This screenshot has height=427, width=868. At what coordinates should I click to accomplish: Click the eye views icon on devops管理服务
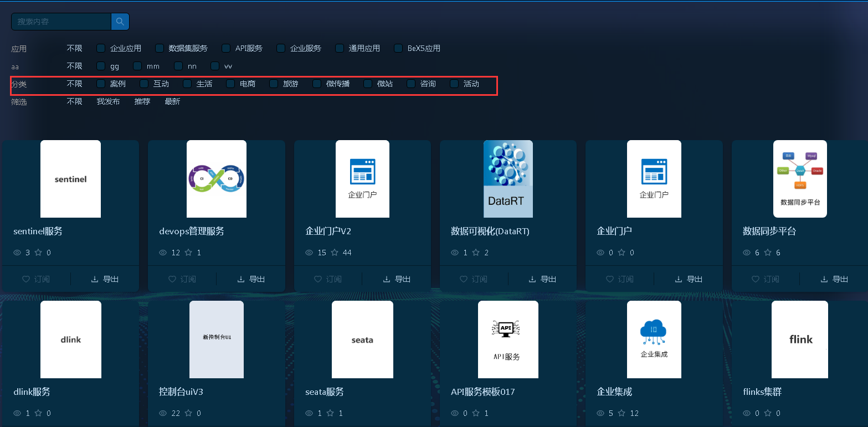pyautogui.click(x=163, y=253)
